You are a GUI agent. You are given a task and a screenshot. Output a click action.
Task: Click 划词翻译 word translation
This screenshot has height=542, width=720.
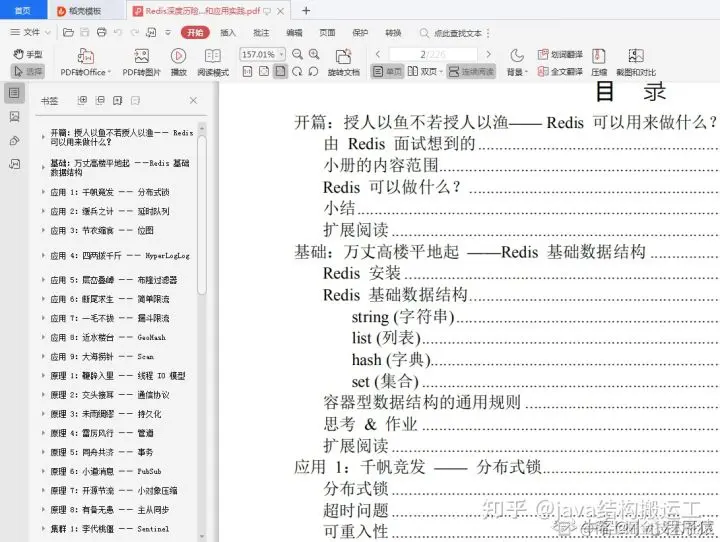click(560, 54)
